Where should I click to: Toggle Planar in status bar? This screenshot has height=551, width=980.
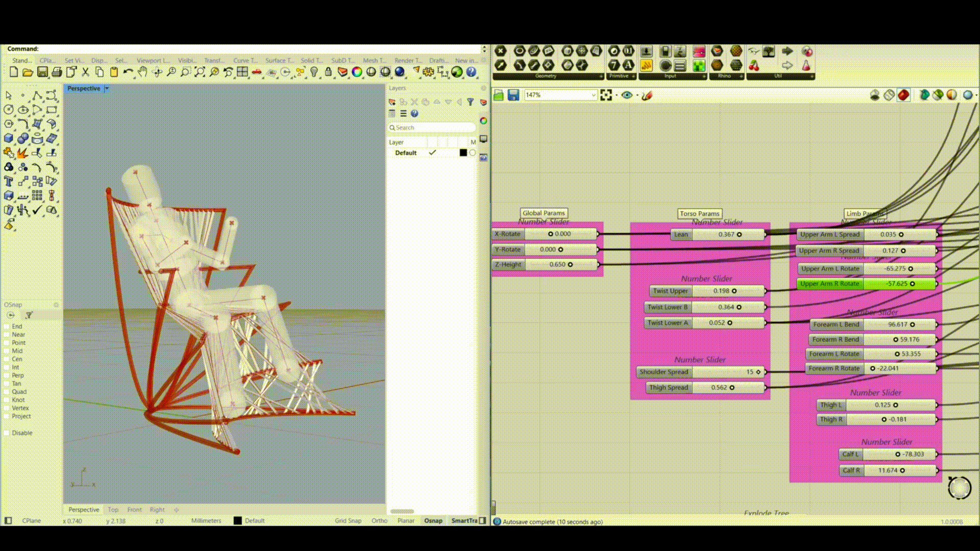pyautogui.click(x=406, y=521)
